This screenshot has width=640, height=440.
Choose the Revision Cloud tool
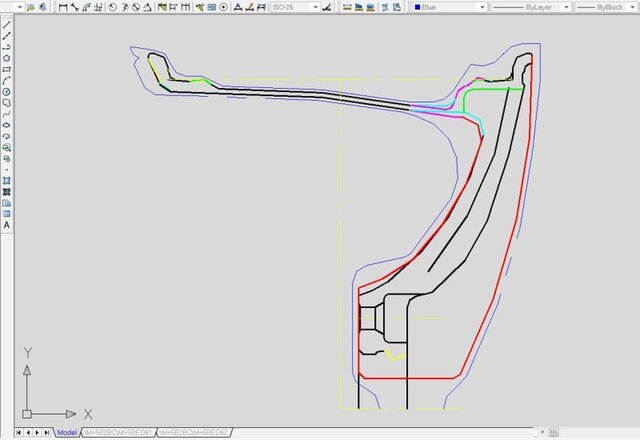click(x=6, y=102)
